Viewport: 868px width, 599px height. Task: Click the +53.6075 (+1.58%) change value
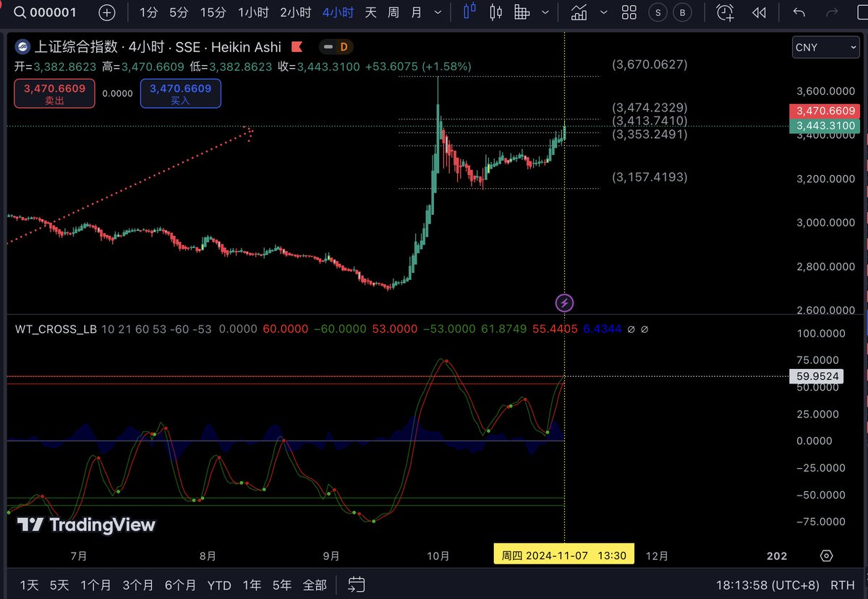click(418, 66)
